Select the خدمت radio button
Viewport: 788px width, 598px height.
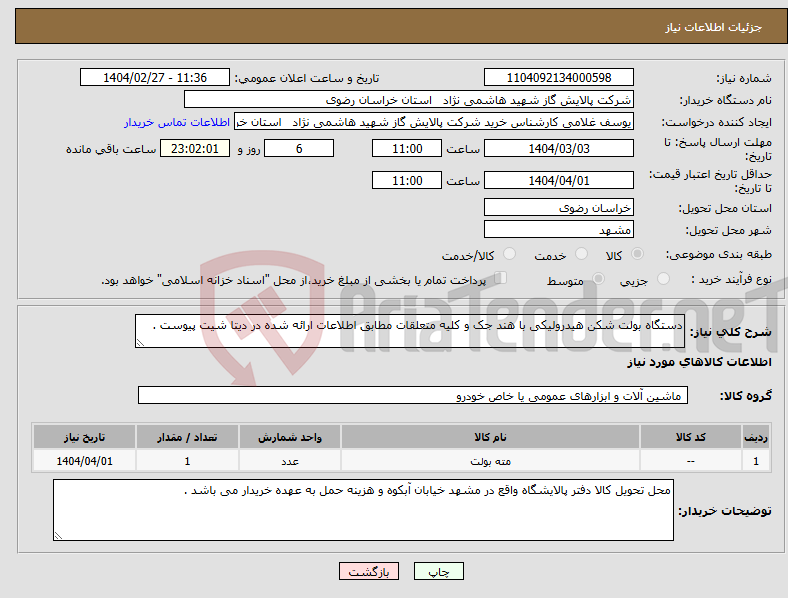point(581,254)
